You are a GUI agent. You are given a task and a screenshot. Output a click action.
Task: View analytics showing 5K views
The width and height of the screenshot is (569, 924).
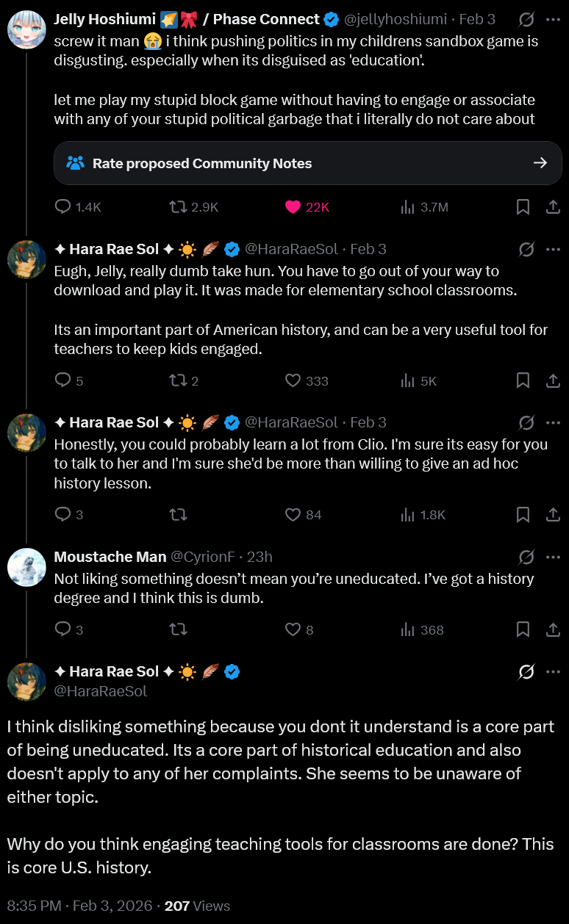tap(408, 380)
